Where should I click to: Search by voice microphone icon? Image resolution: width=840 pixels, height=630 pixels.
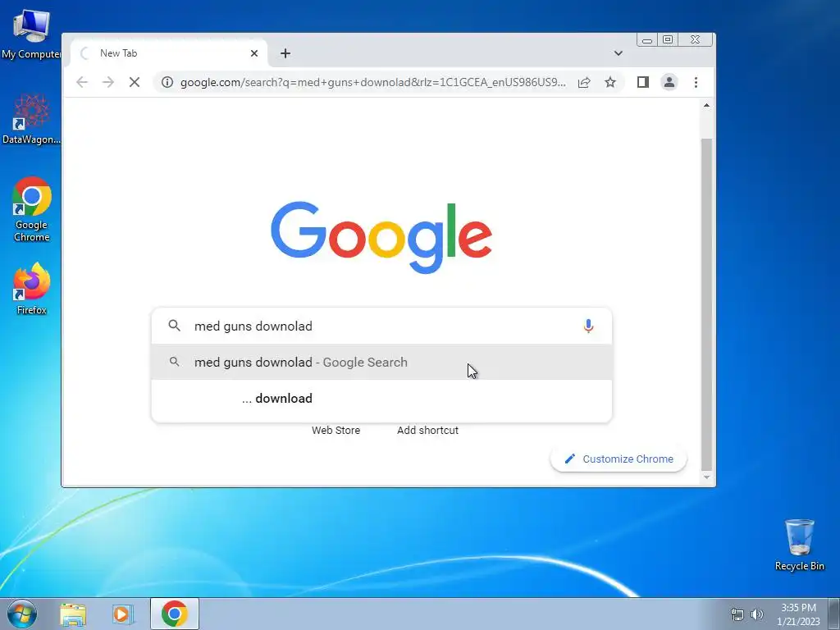pos(588,326)
